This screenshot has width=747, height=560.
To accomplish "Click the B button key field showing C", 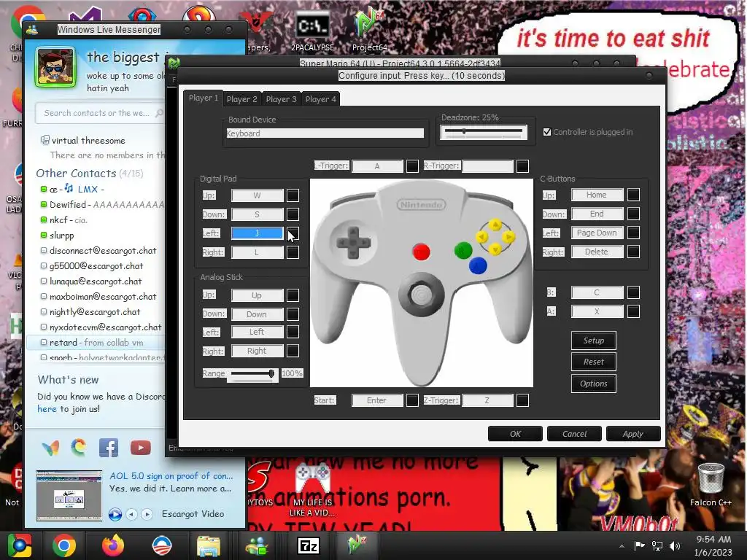I will pos(597,292).
